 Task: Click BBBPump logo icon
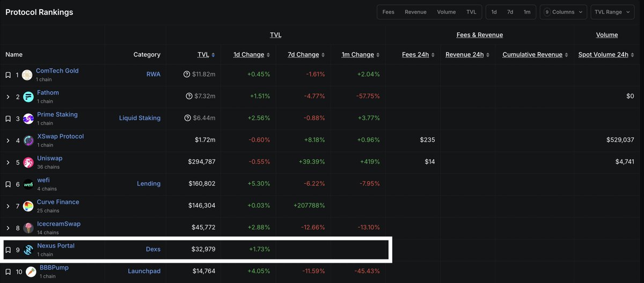[31, 272]
